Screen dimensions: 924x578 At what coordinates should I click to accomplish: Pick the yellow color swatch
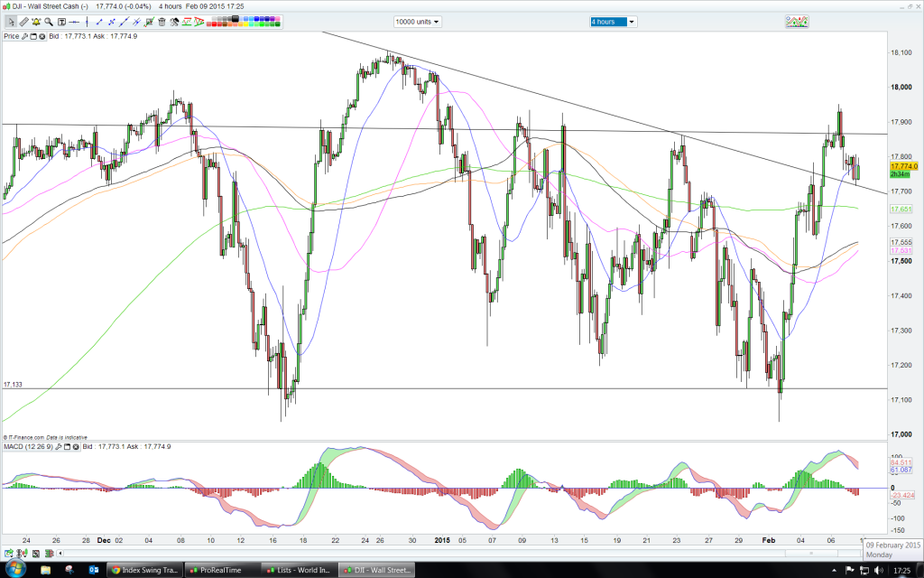click(x=245, y=24)
